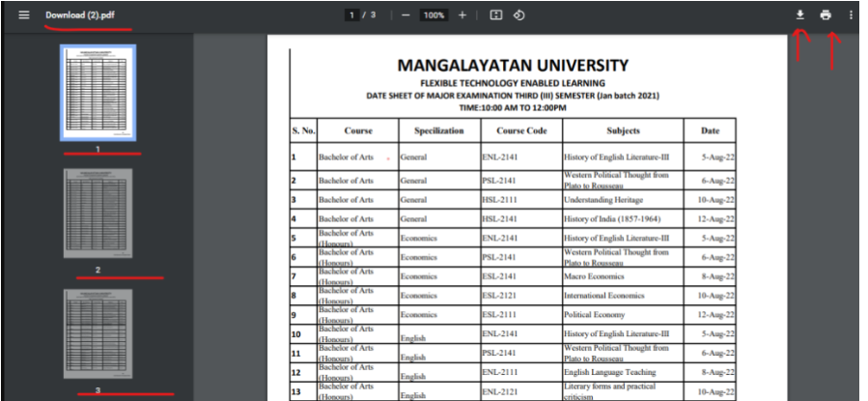Click course code HSL-2141
The image size is (868, 401).
tap(499, 219)
